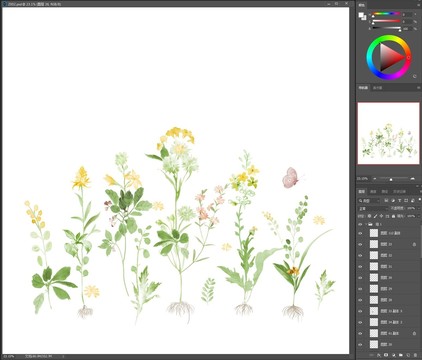Switch to the Paths (路径) tab
The width and height of the screenshot is (422, 360).
tap(385, 192)
